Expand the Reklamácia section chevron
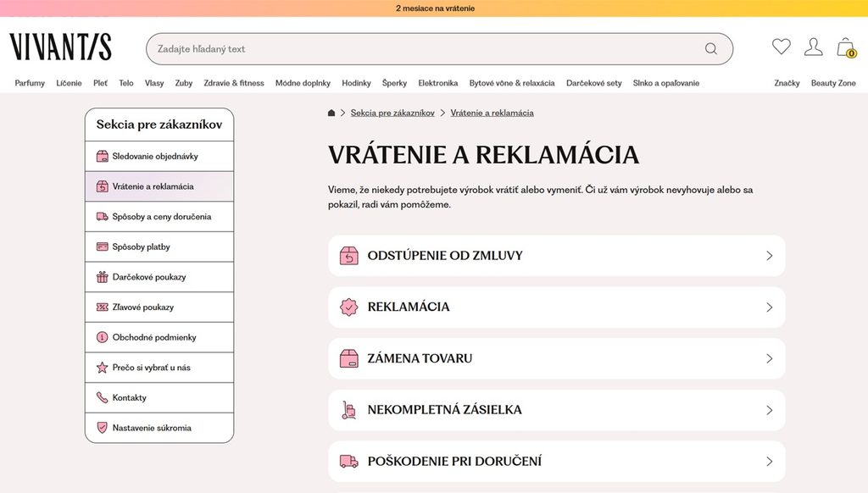The height and width of the screenshot is (493, 868). tap(770, 307)
